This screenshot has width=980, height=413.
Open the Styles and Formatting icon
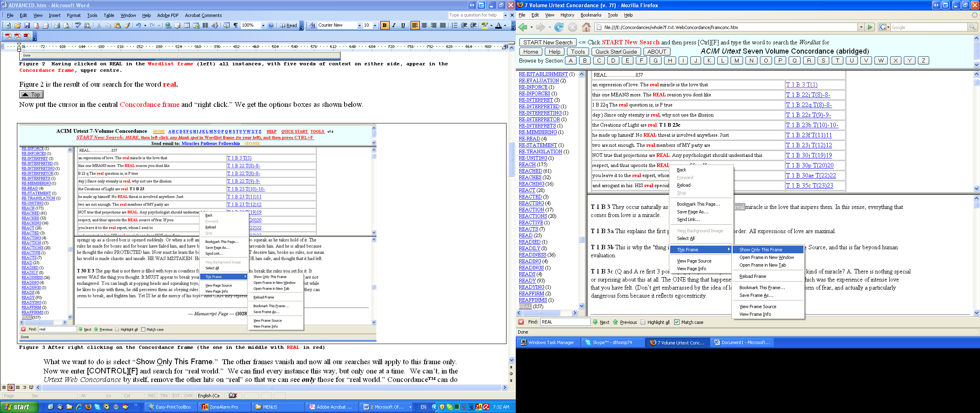313,25
